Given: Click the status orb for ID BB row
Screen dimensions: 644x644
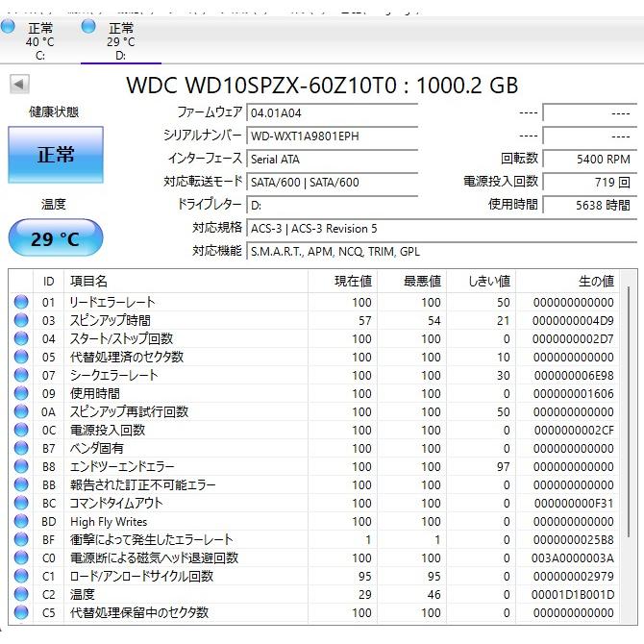Looking at the screenshot, I should [21, 484].
